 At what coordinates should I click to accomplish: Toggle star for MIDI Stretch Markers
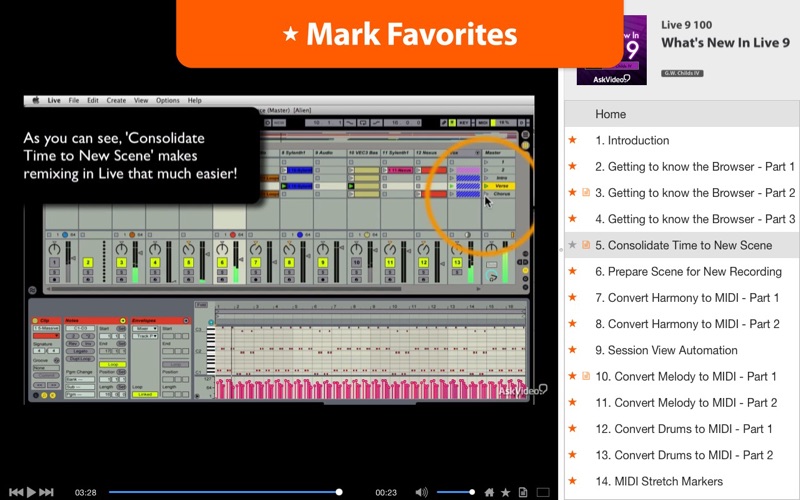point(573,481)
